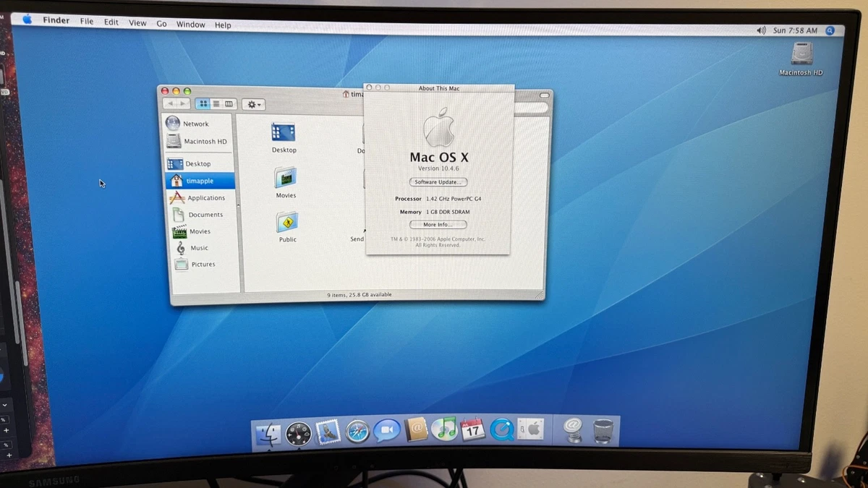Open the Edit menu
Screen dimensions: 868x488
[111, 22]
